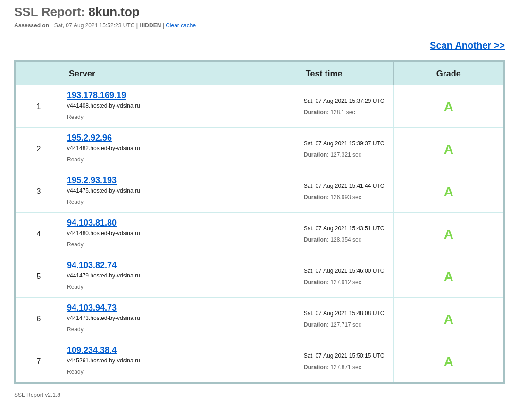Select hostname v445261.hosted-by-vdsina.ru

coord(103,361)
